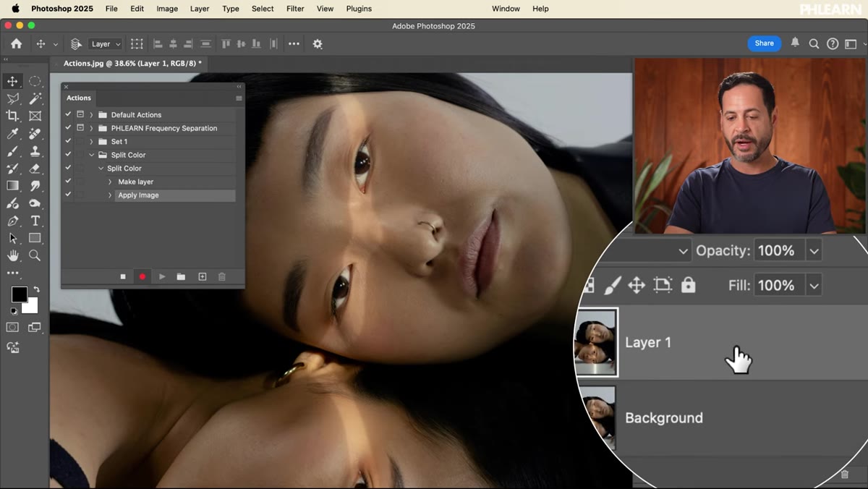The width and height of the screenshot is (868, 489).
Task: Toggle the Make layer step checkmark
Action: click(x=68, y=182)
